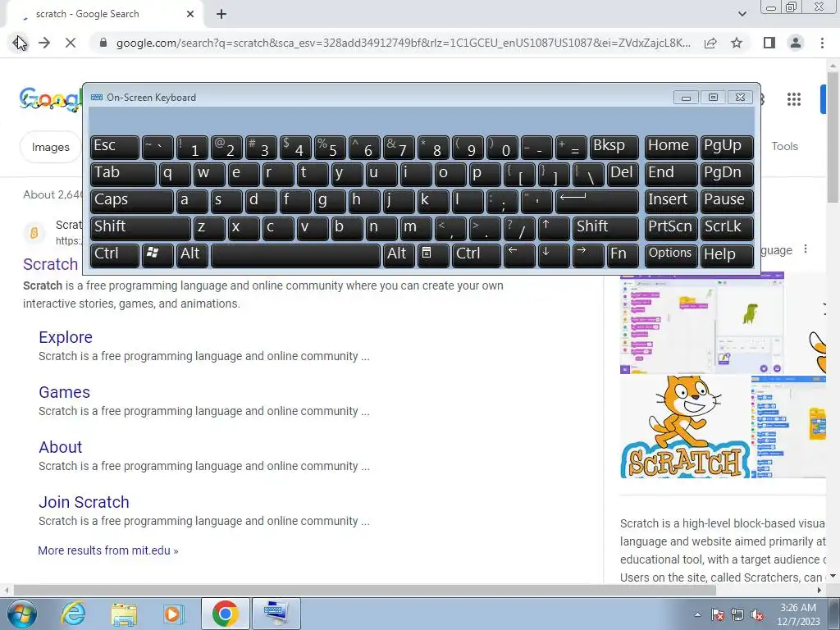Image resolution: width=840 pixels, height=630 pixels.
Task: Tap the Esc key
Action: click(x=115, y=147)
